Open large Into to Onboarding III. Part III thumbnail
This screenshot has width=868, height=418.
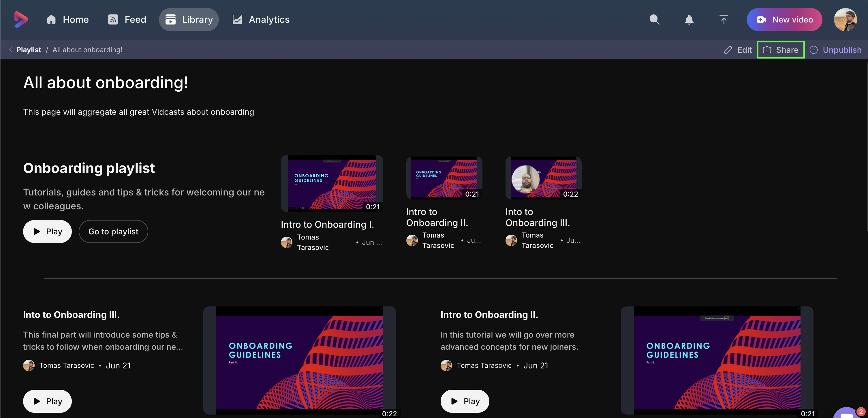[x=299, y=360]
